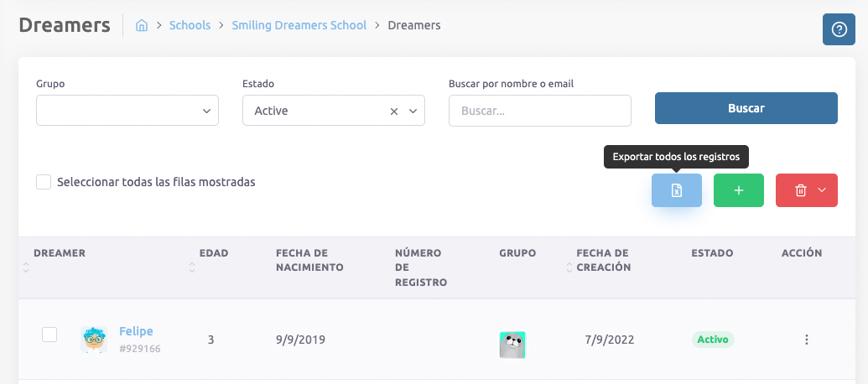Go to home via breadcrumb house icon

coord(142,26)
